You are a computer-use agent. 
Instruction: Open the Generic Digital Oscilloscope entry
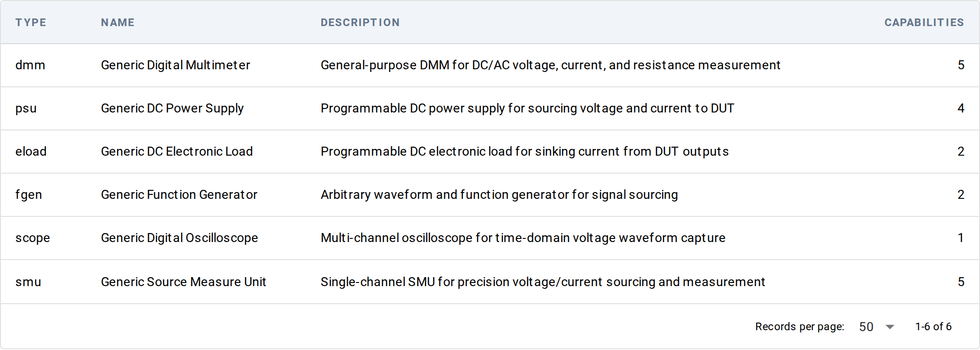[179, 238]
